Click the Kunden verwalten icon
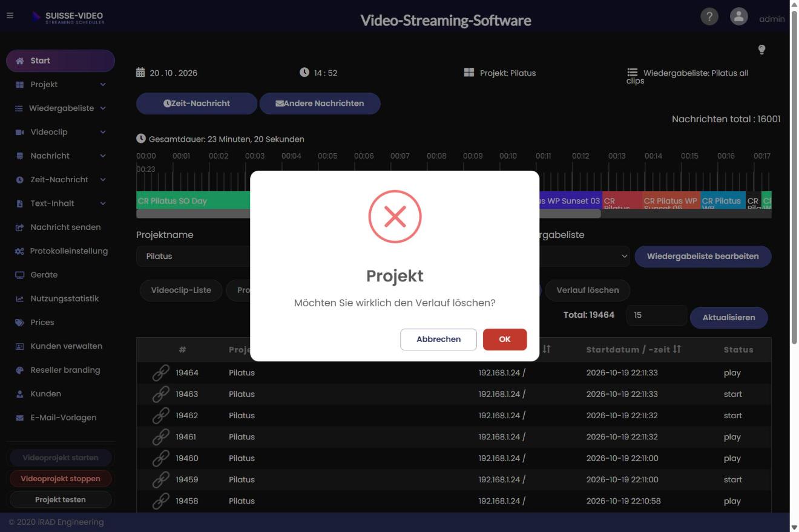Screen dimensions: 799x532 click(x=19, y=346)
